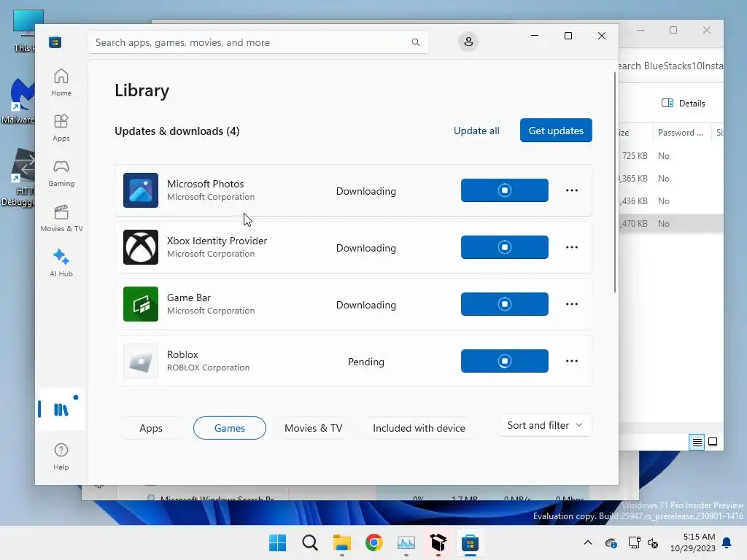Open Apps section in Store sidebar

(x=61, y=128)
